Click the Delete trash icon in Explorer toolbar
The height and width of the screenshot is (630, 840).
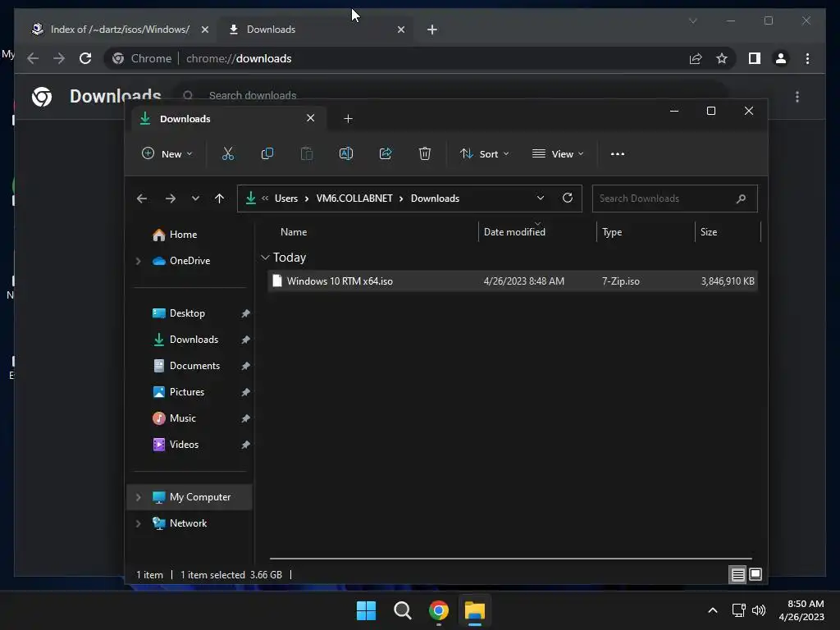pos(425,153)
